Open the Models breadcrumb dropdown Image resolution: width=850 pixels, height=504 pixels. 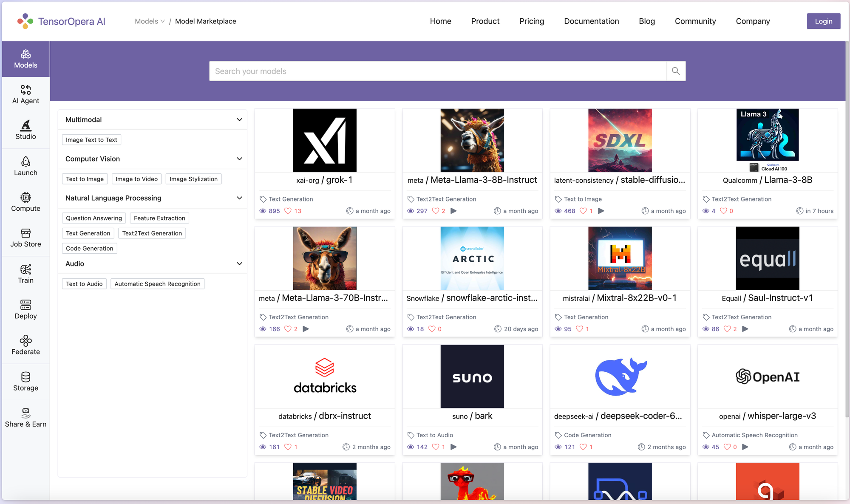149,21
